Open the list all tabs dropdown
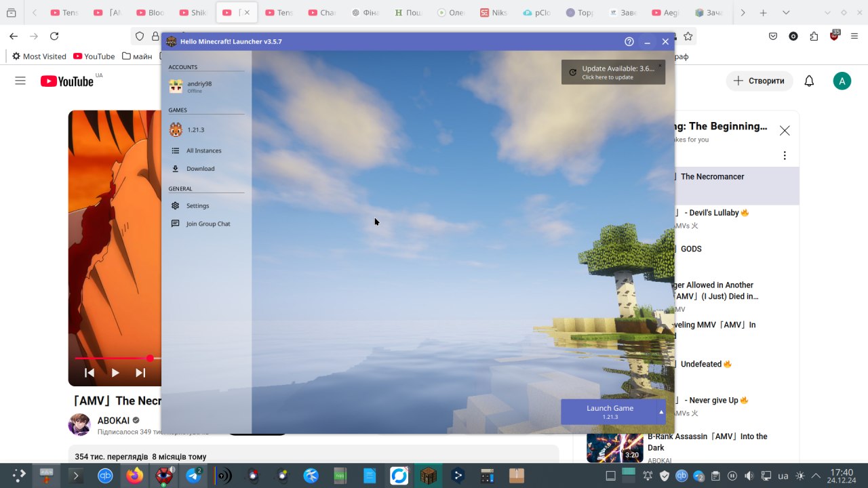 [786, 13]
